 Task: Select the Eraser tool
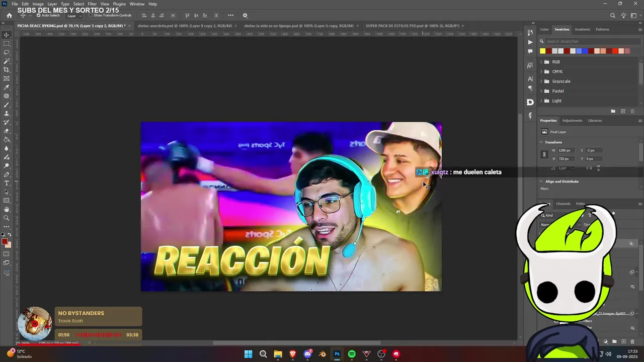(7, 131)
